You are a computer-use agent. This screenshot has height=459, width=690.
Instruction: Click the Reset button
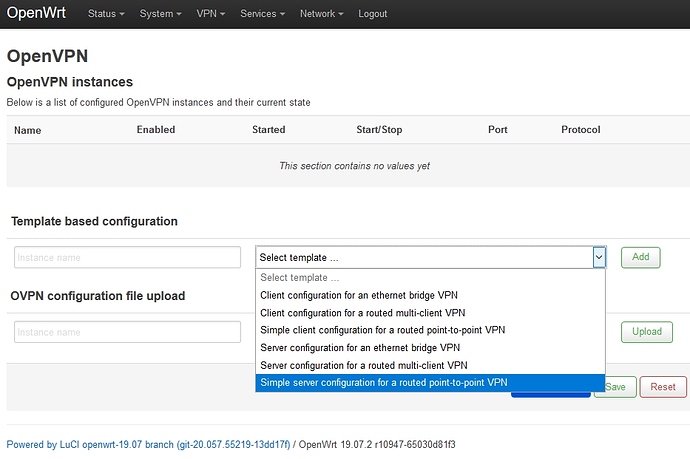663,387
